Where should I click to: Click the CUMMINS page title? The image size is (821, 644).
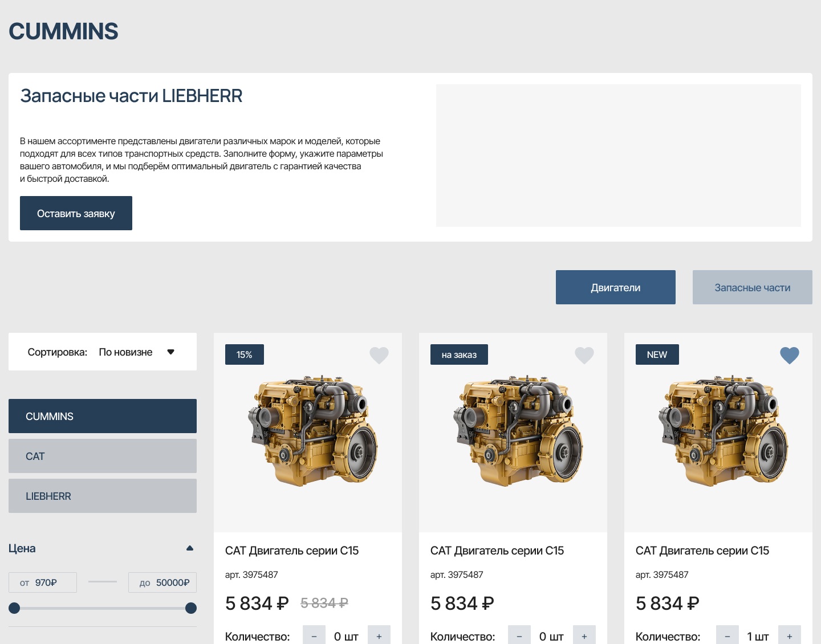click(x=63, y=31)
